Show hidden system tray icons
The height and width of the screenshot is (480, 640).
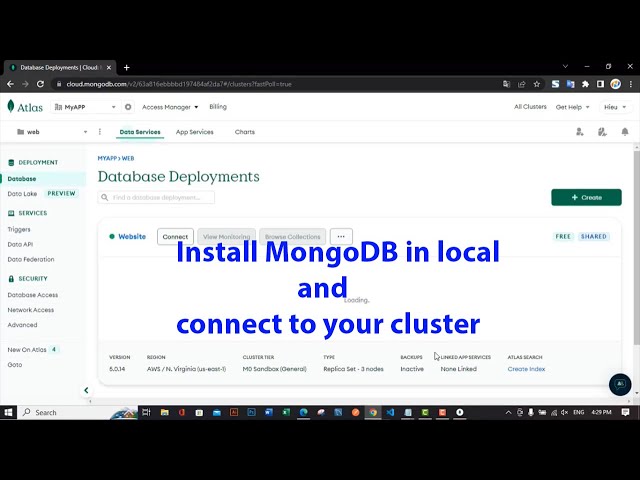(508, 412)
